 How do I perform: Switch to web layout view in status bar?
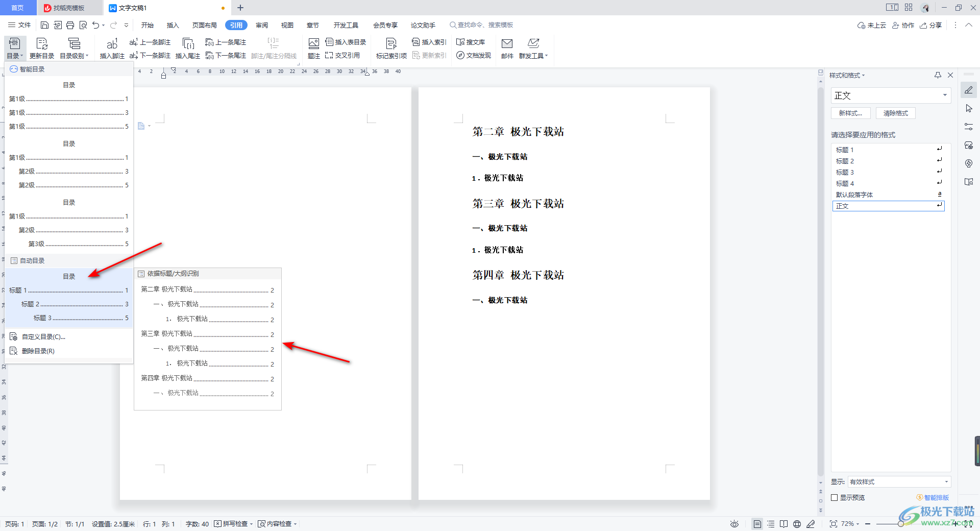[797, 524]
